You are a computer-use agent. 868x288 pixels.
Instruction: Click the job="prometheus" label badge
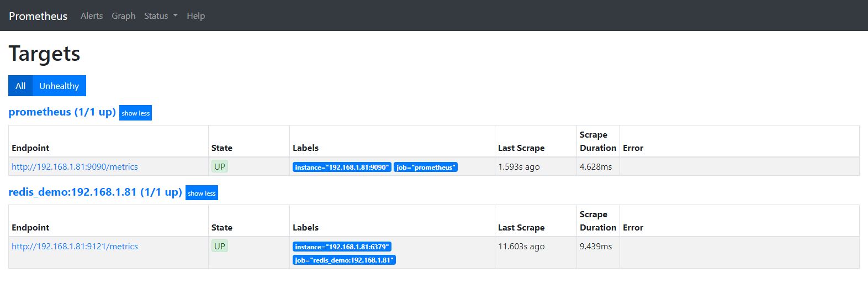[426, 167]
